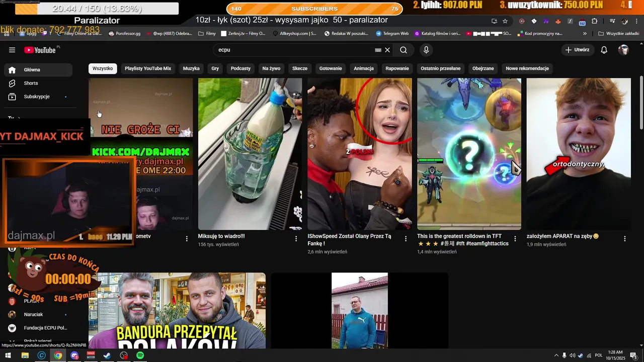Start voice search with microphone icon
Screen dimensions: 644x362
click(x=426, y=50)
